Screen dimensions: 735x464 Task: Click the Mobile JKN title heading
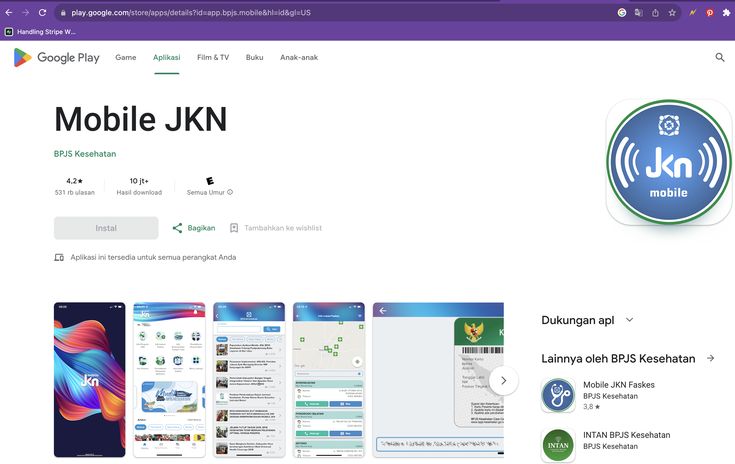(x=141, y=119)
